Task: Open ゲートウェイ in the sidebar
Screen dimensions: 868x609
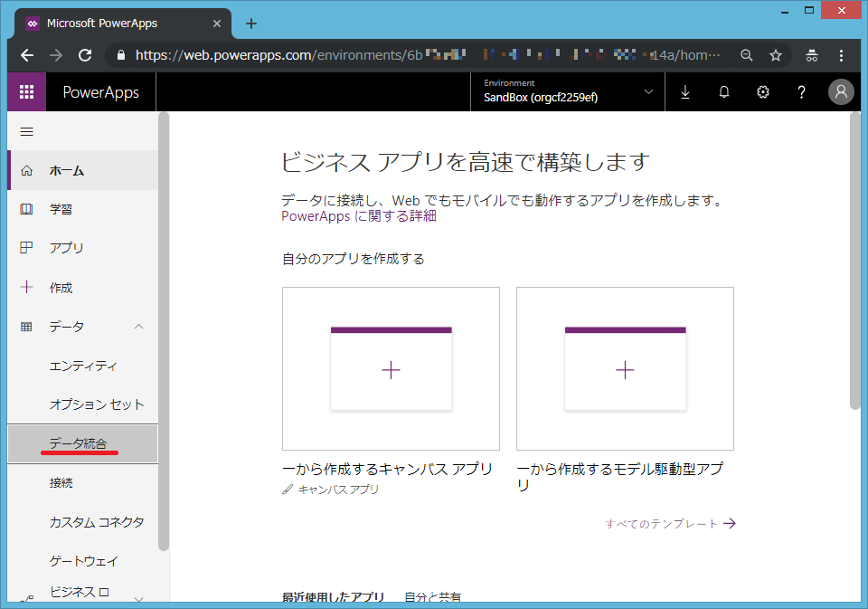Action: point(83,561)
